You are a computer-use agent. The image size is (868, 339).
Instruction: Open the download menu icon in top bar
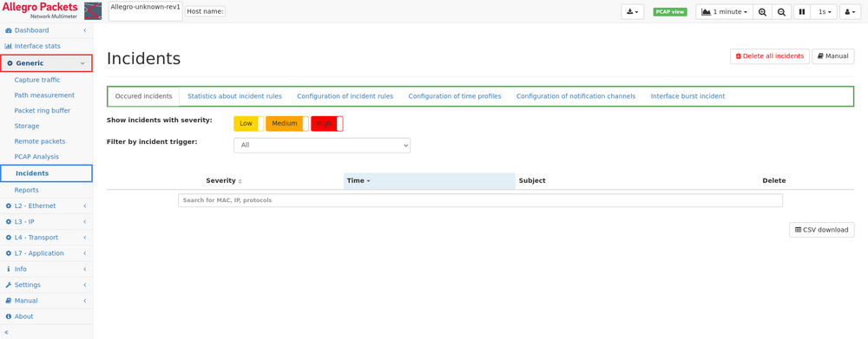[633, 11]
